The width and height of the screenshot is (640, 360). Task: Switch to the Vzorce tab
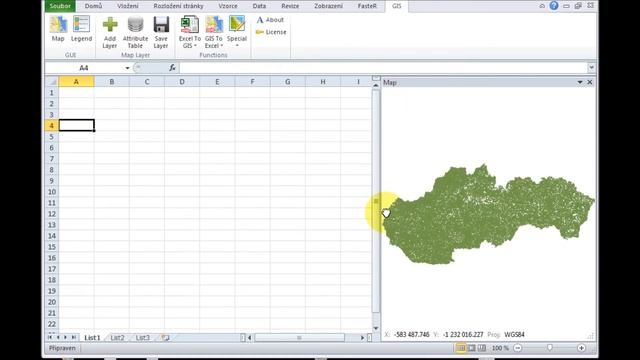point(228,6)
